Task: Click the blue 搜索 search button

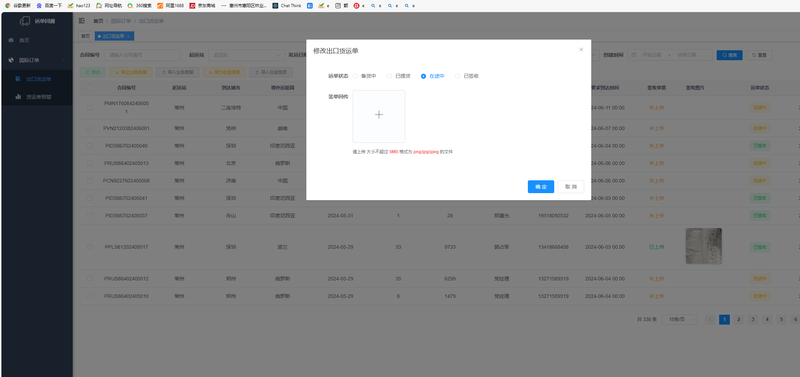Action: pyautogui.click(x=729, y=55)
